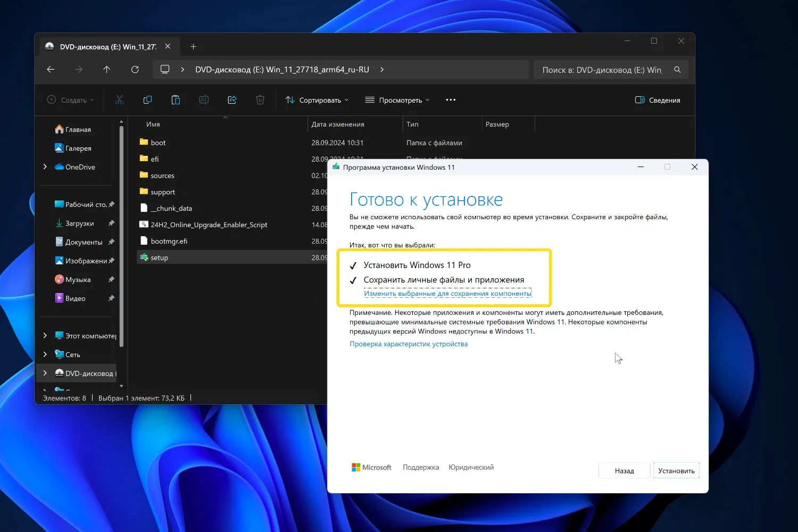This screenshot has width=798, height=532.
Task: Expand the OneDrive tree node
Action: point(45,167)
